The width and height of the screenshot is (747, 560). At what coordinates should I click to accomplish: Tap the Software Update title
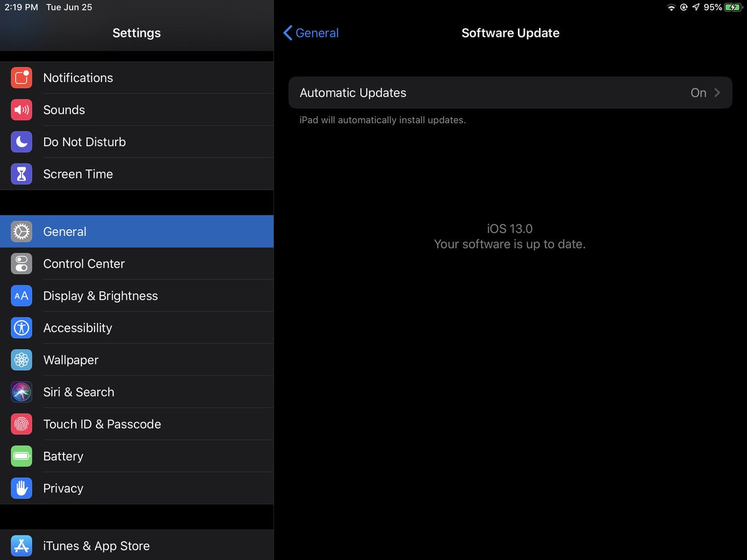tap(510, 33)
